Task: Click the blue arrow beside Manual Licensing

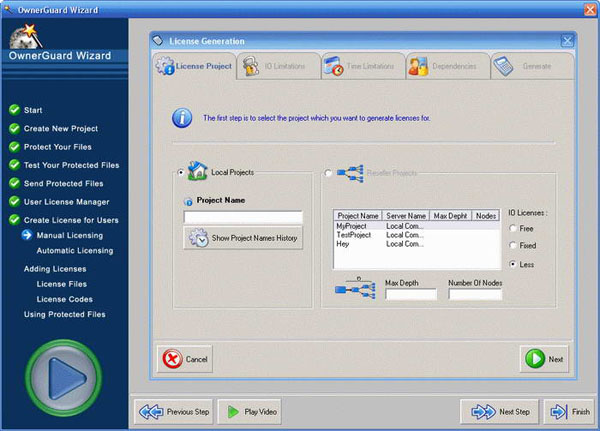Action: (27, 236)
